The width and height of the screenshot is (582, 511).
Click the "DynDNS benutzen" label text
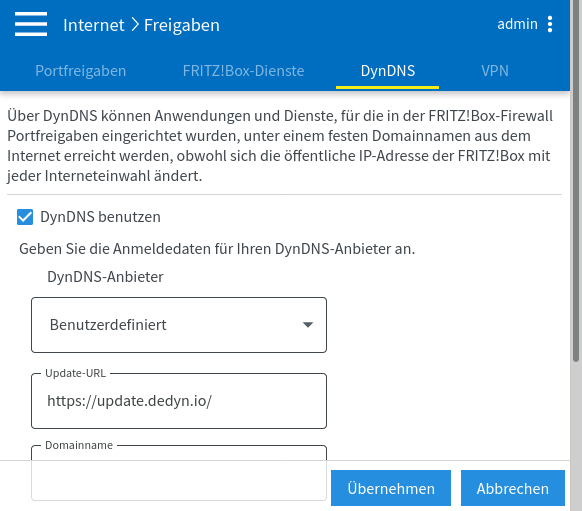click(100, 217)
